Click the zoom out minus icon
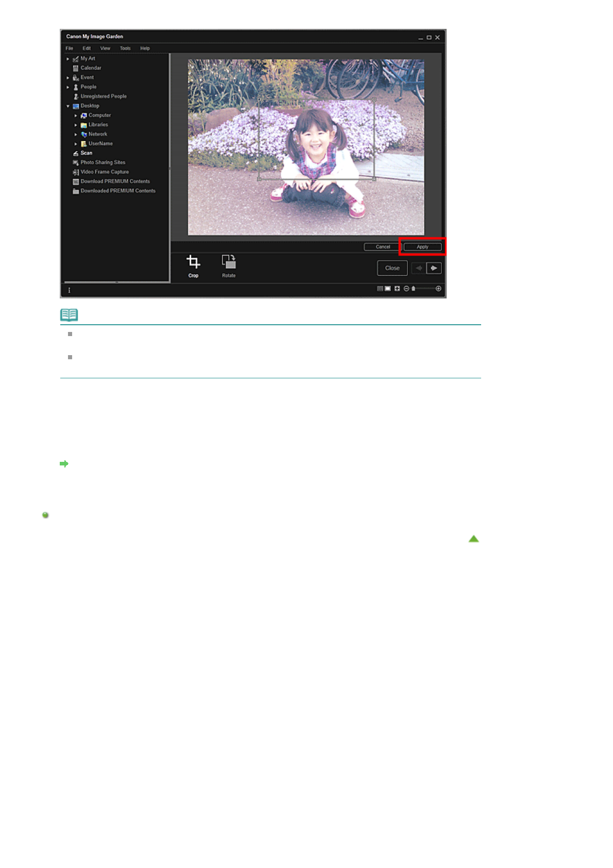This screenshot has width=613, height=868. tap(406, 289)
